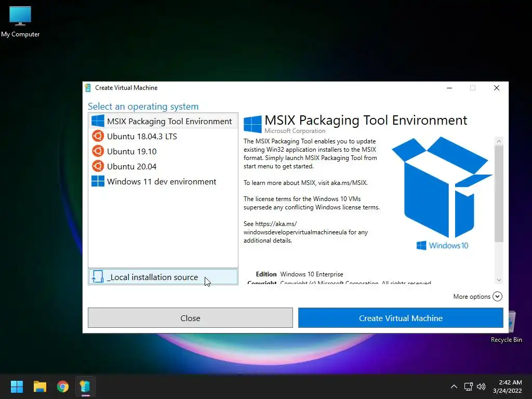Screen dimensions: 532x399
Task: Click the description pane scrollbar thumb
Action: (x=499, y=194)
